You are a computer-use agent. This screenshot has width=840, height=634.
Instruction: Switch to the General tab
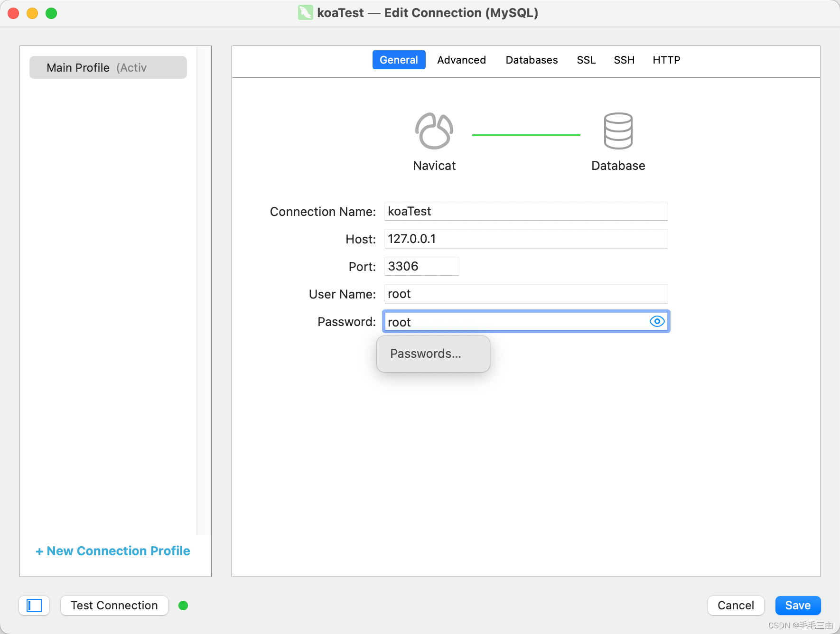tap(399, 60)
